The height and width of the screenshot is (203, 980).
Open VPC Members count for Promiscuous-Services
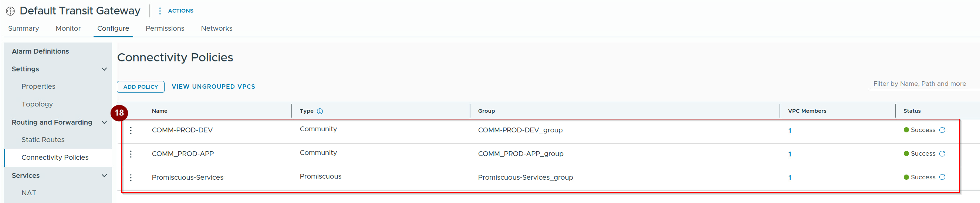pyautogui.click(x=790, y=177)
